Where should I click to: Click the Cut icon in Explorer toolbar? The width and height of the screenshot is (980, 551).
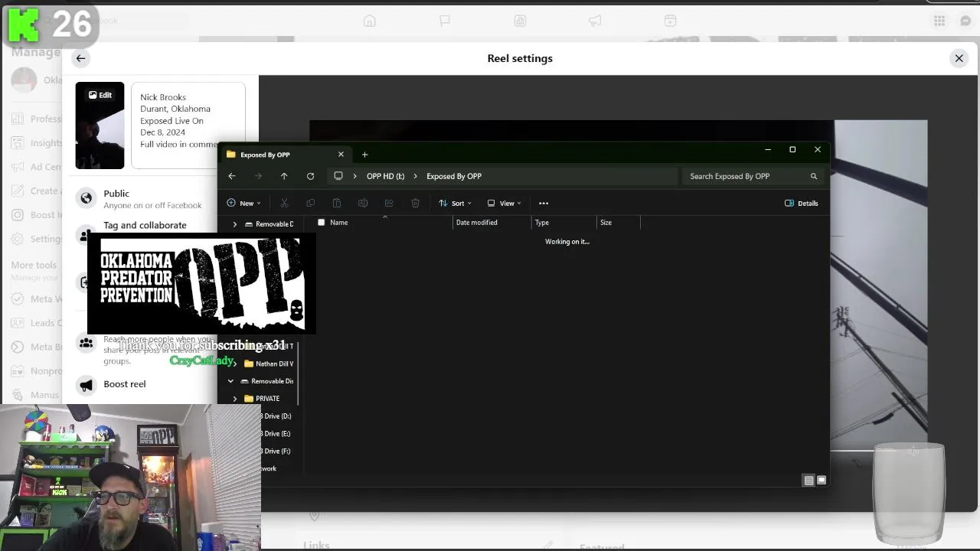(x=284, y=203)
